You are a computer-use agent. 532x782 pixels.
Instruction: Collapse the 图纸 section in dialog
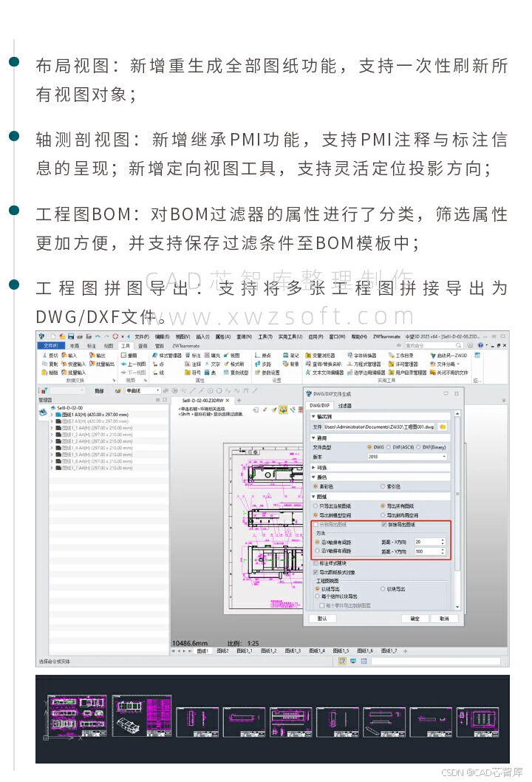point(313,497)
